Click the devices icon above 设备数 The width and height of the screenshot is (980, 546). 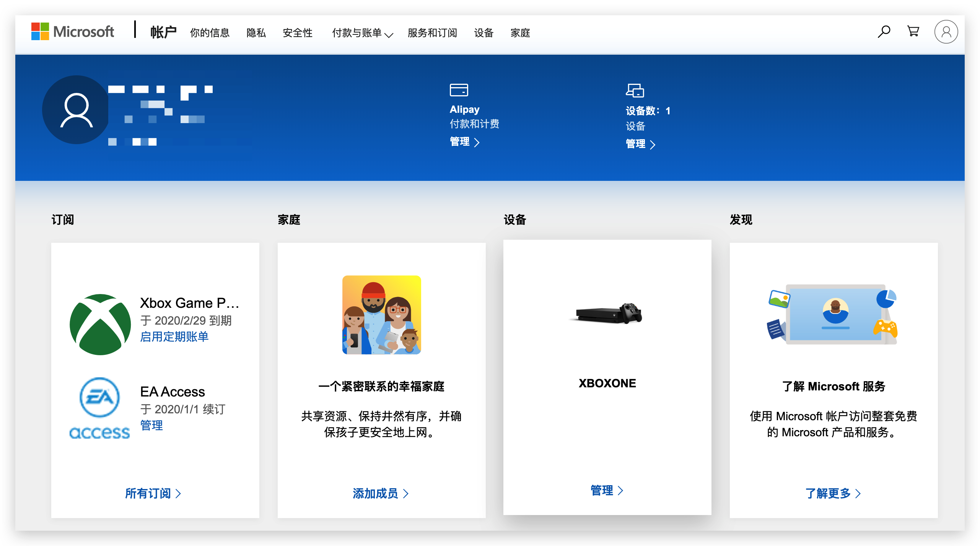click(x=635, y=90)
